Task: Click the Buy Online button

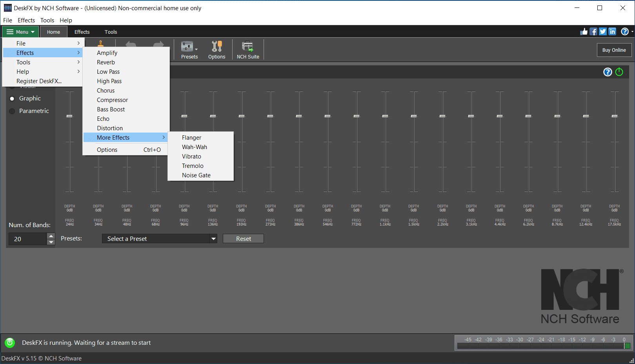Action: 614,50
